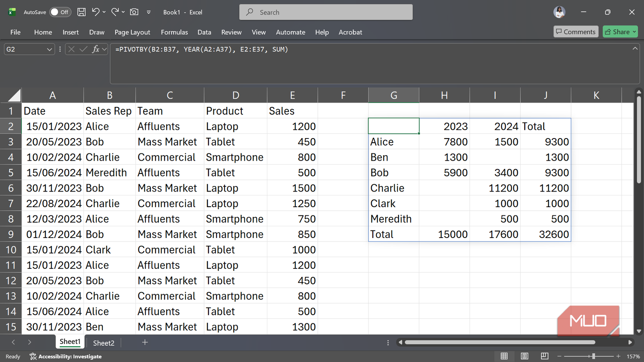644x362 pixels.
Task: Select the Insert Function fx icon
Action: [96, 49]
